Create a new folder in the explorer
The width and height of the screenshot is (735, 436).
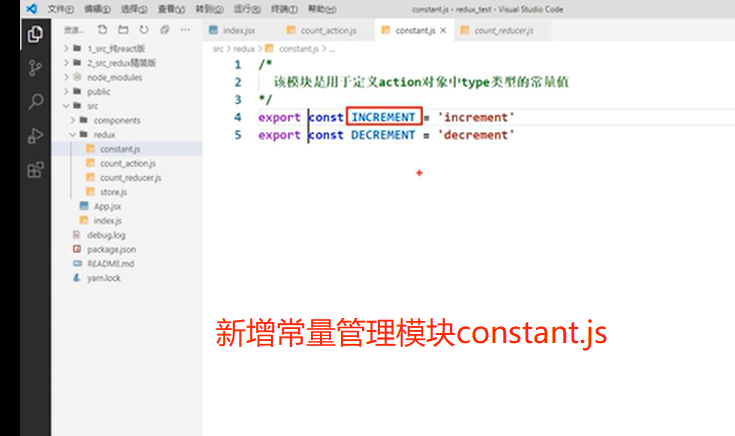point(123,30)
